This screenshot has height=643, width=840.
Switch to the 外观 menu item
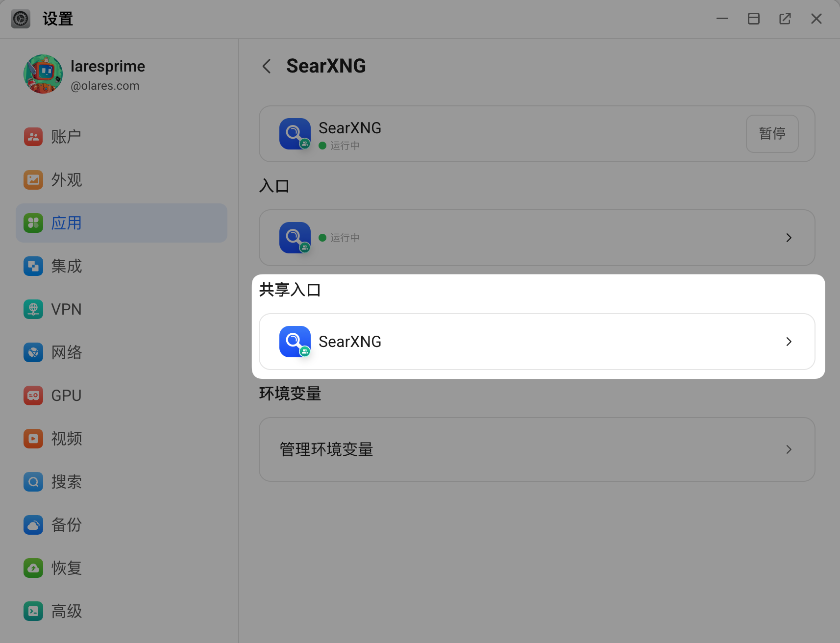[122, 180]
